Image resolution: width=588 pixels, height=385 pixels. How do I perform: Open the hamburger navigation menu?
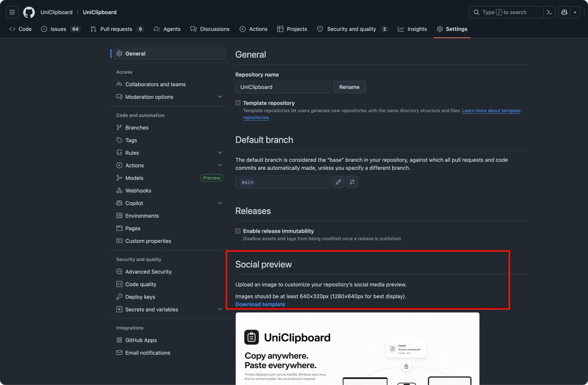(x=13, y=12)
